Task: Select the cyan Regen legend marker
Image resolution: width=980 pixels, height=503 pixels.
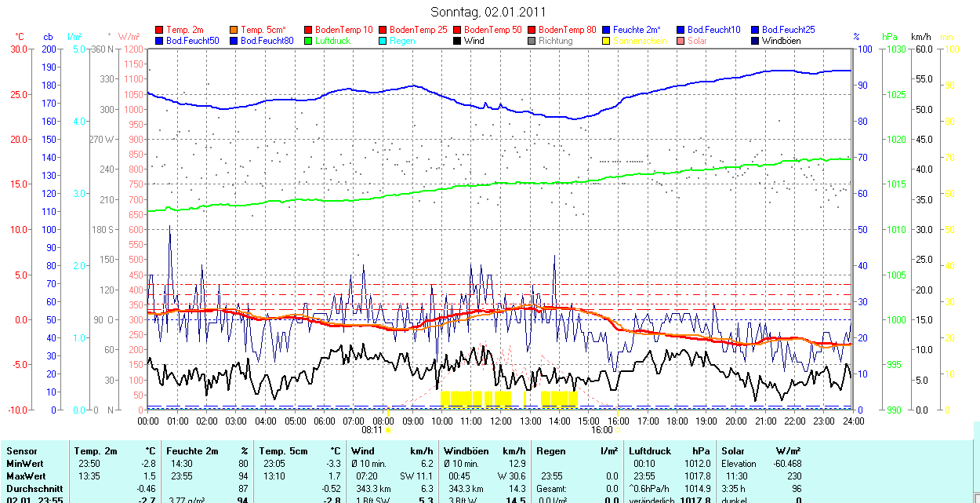Action: [x=383, y=41]
